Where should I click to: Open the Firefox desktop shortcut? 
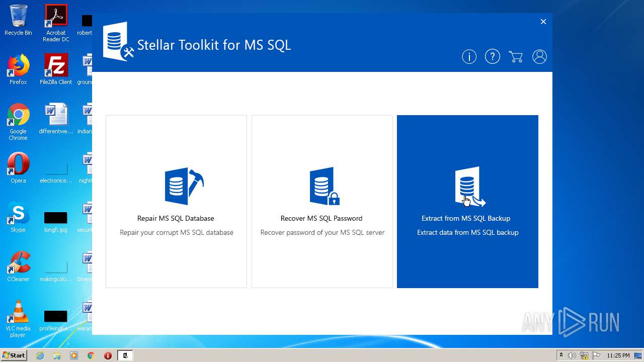click(18, 69)
